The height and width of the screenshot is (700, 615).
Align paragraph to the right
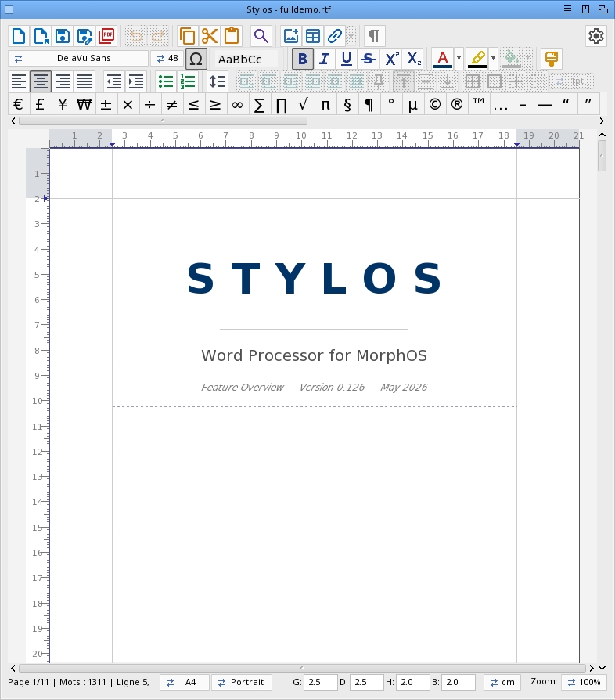63,81
